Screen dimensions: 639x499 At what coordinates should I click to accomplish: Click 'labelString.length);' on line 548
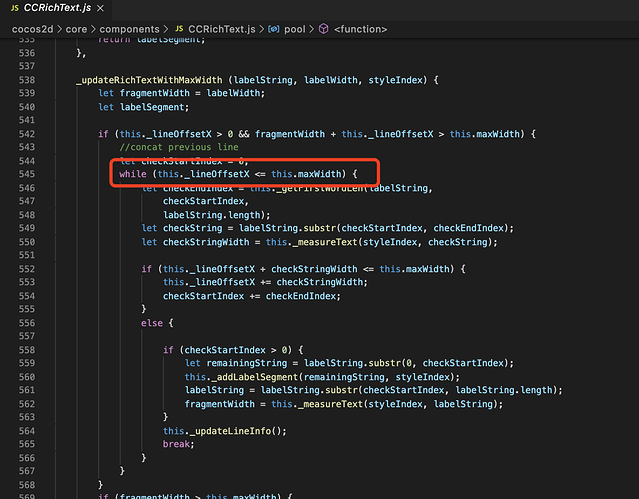(x=216, y=215)
